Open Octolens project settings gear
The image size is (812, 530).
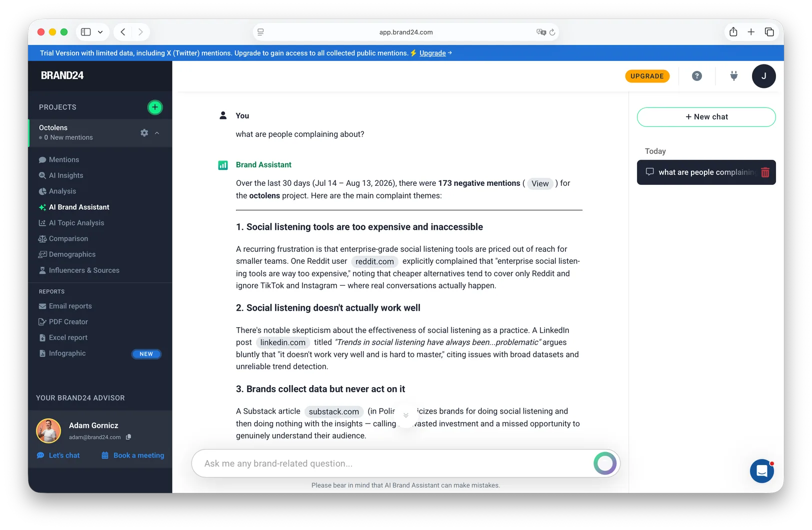tap(144, 133)
